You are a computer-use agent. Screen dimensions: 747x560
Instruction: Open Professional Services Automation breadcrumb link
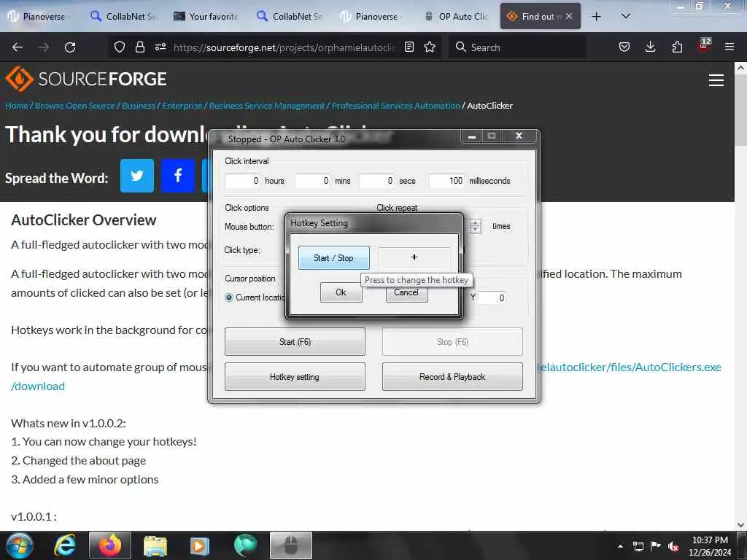point(396,106)
